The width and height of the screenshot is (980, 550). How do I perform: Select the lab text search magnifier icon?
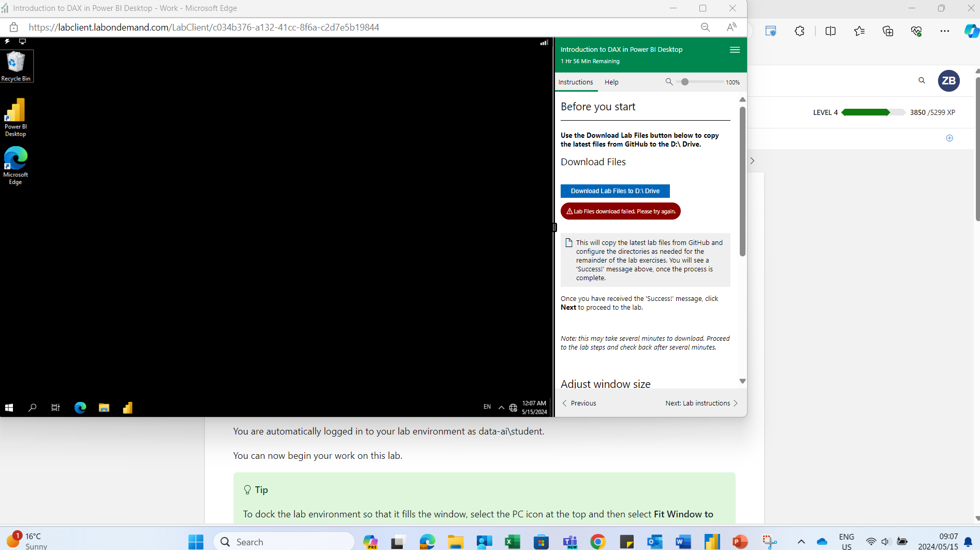pos(669,82)
